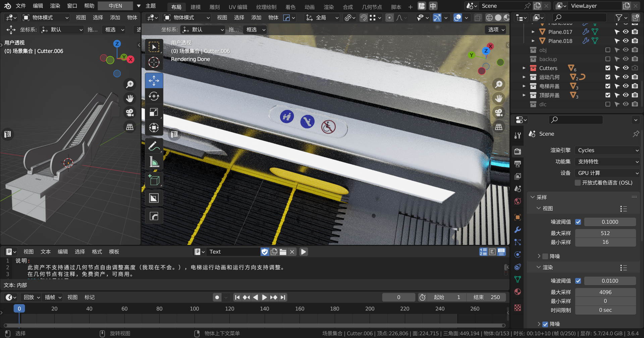Toggle viewport noise threshold checkbox
The height and width of the screenshot is (338, 644).
tap(578, 222)
